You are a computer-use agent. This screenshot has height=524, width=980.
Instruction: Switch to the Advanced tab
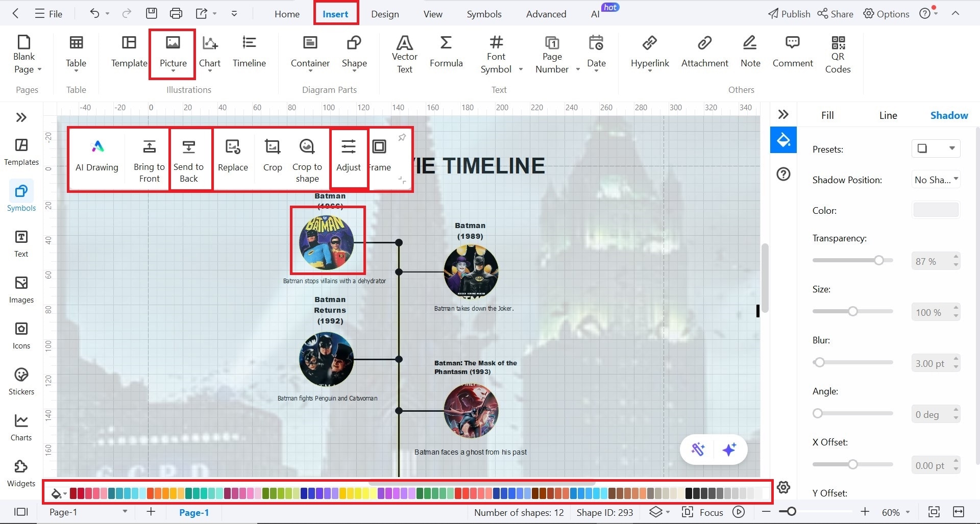coord(546,14)
